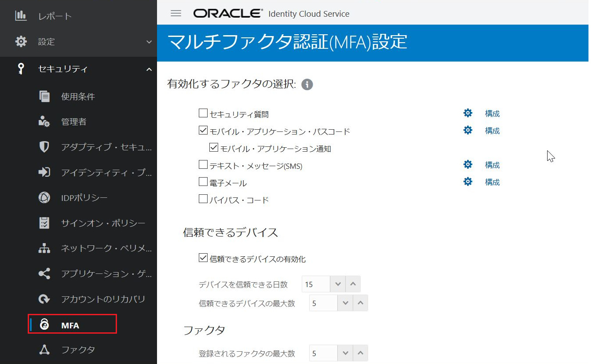Enable the バイパス・コード checkbox
592x364 pixels.
coord(203,199)
